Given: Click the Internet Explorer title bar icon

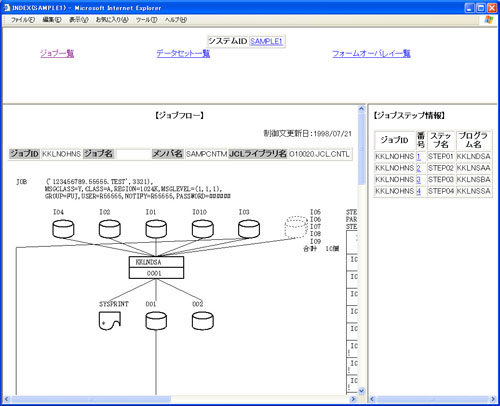Looking at the screenshot, I should pyautogui.click(x=6, y=7).
